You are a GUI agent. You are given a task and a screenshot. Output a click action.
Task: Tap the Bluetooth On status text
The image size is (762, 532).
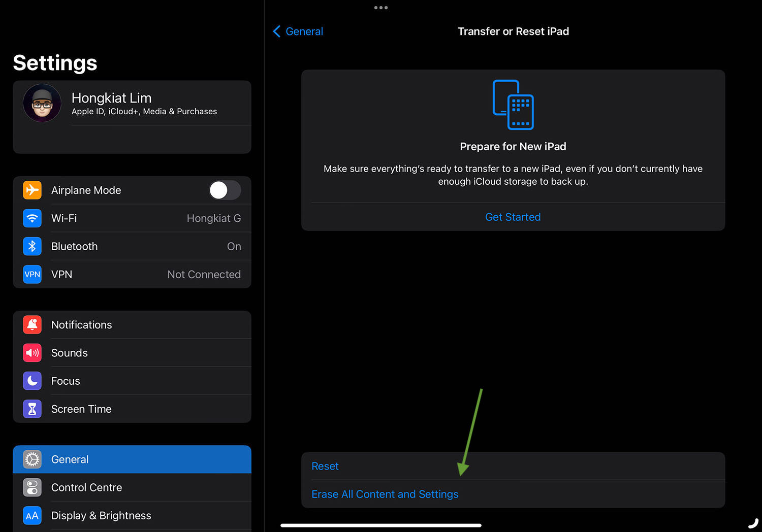pyautogui.click(x=234, y=246)
